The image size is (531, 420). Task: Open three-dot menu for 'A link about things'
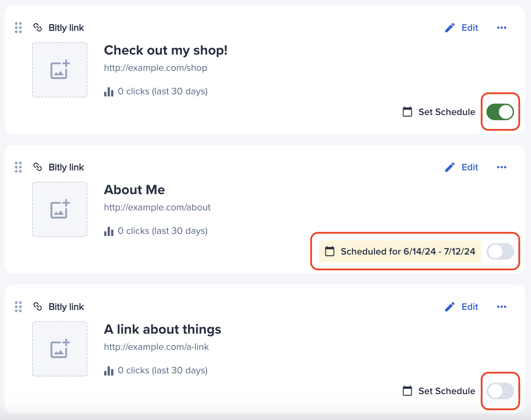tap(501, 307)
